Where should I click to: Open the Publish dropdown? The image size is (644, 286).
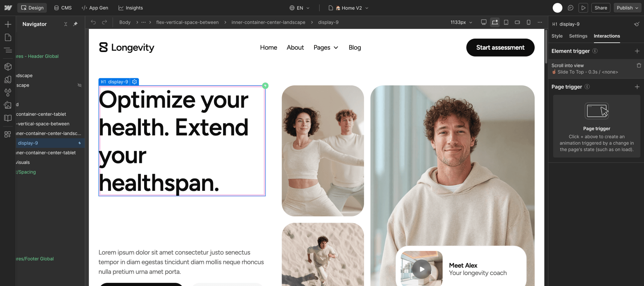tap(627, 8)
